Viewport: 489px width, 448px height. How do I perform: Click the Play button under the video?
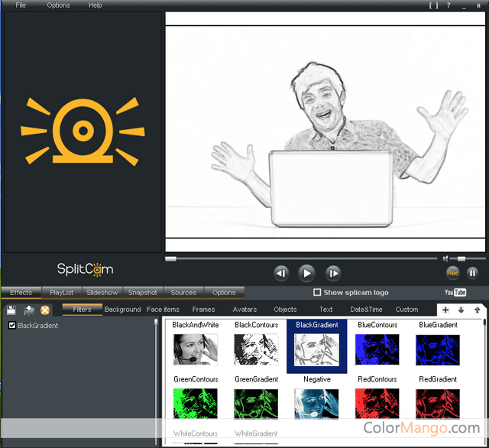click(306, 272)
